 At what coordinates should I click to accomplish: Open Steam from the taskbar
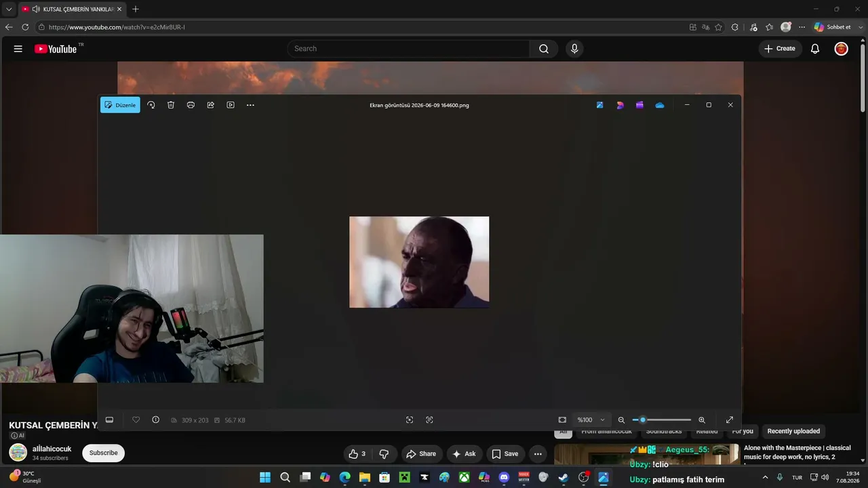(x=564, y=477)
